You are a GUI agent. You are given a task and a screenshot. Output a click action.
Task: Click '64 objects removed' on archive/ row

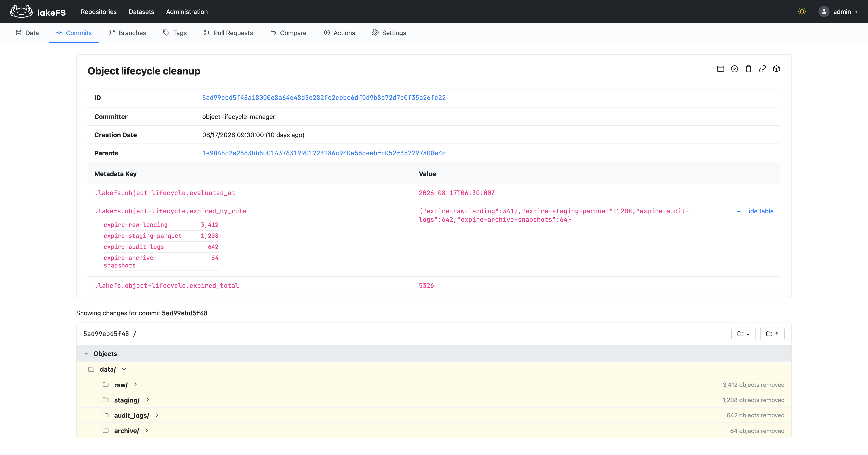tap(757, 431)
